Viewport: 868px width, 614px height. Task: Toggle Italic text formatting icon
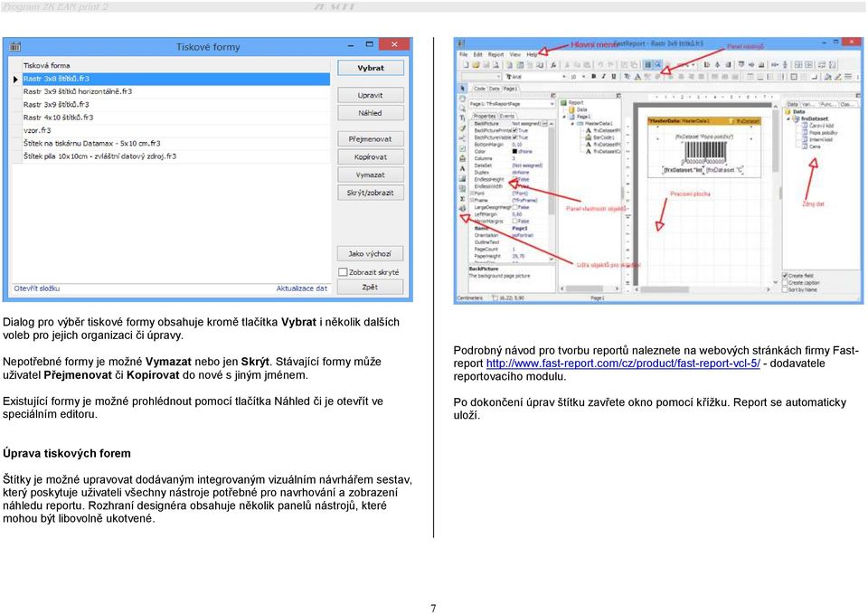(x=603, y=76)
